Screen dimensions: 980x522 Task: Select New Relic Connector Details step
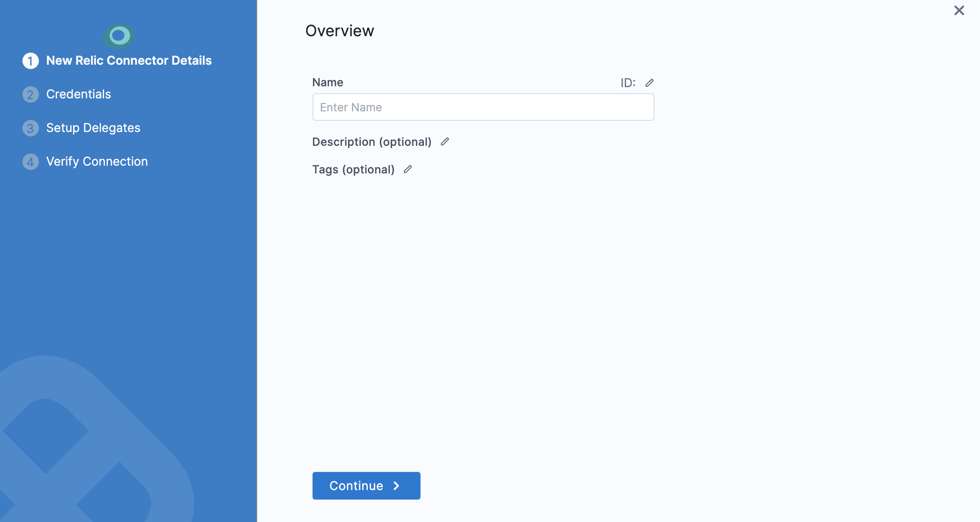[x=129, y=61]
